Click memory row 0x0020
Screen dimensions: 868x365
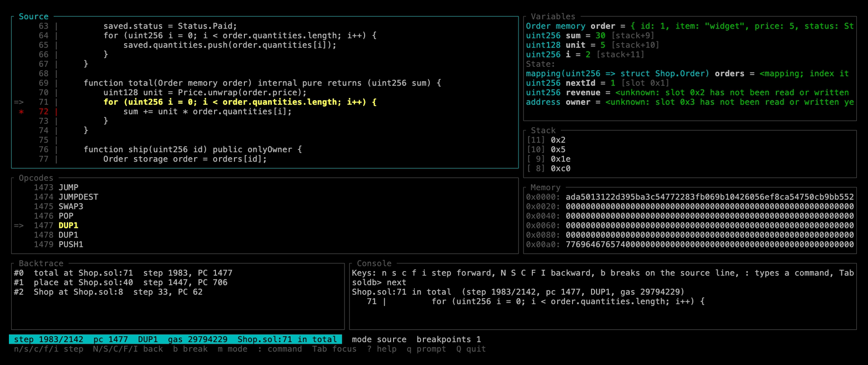click(x=690, y=207)
